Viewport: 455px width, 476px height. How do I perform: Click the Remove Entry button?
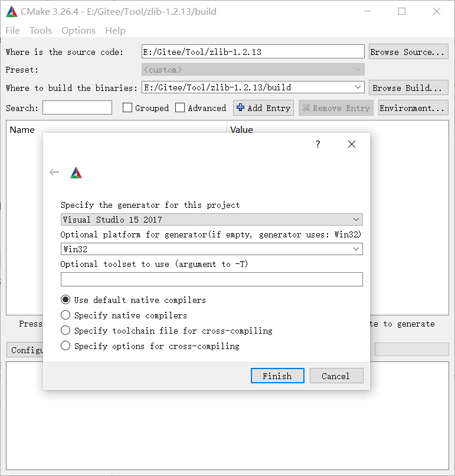click(336, 107)
